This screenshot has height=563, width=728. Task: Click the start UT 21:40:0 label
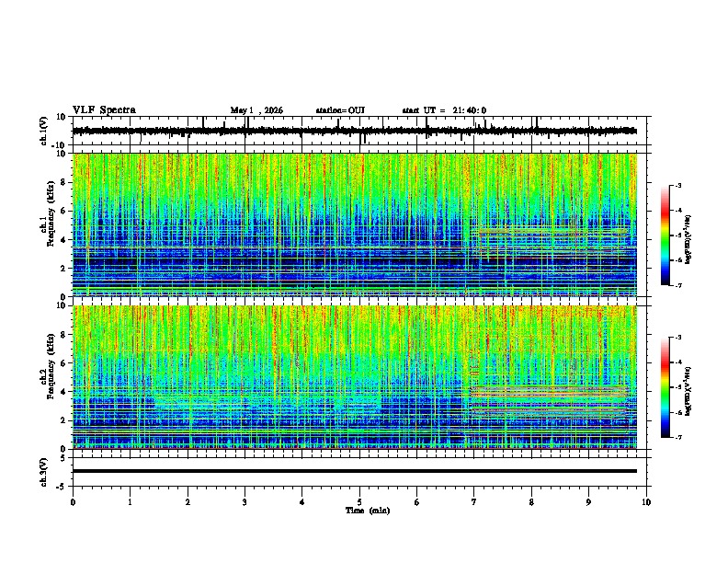444,110
